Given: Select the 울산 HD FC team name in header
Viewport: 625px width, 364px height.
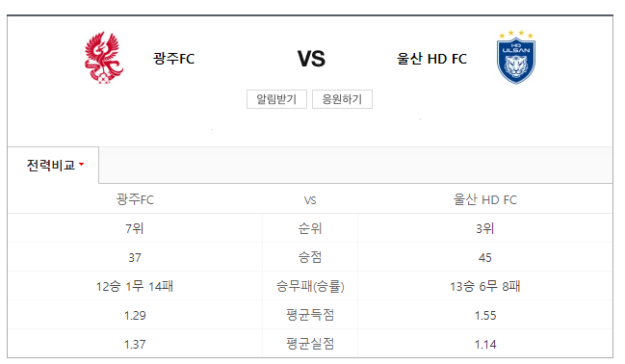Looking at the screenshot, I should [431, 59].
